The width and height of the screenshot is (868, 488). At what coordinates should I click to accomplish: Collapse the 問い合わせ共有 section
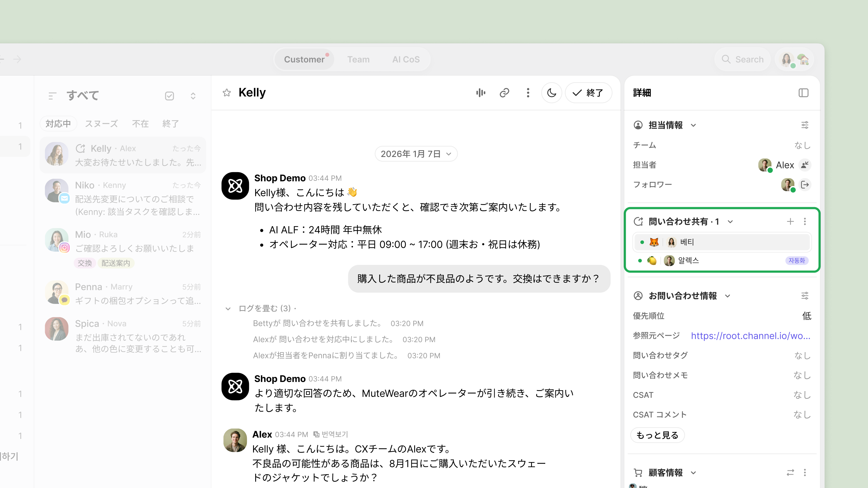tap(730, 221)
